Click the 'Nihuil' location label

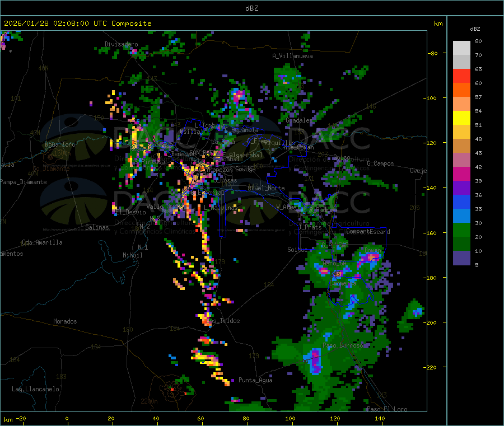point(132,255)
